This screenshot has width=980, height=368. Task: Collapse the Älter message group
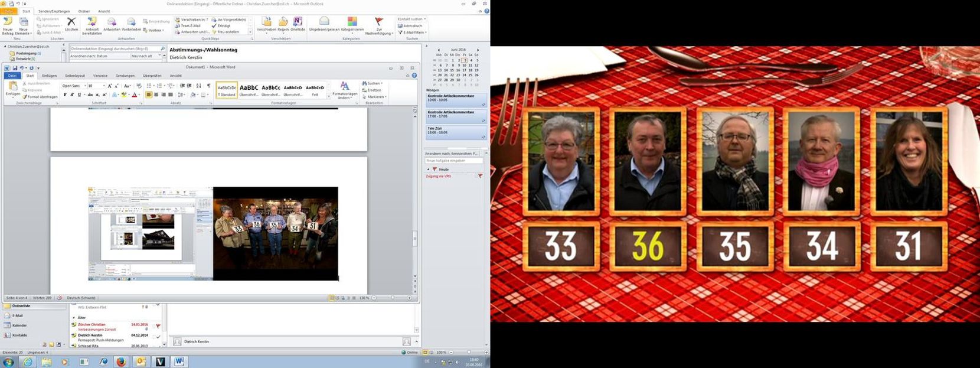[x=74, y=318]
